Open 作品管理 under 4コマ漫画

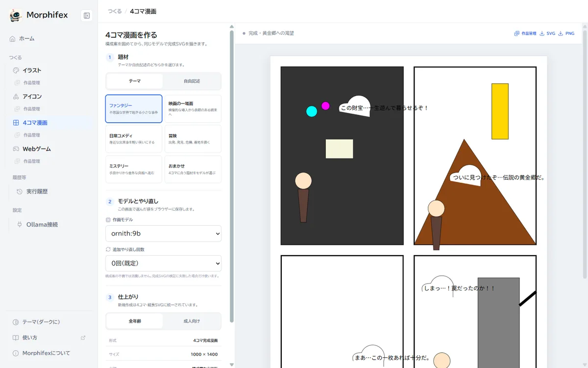click(31, 135)
